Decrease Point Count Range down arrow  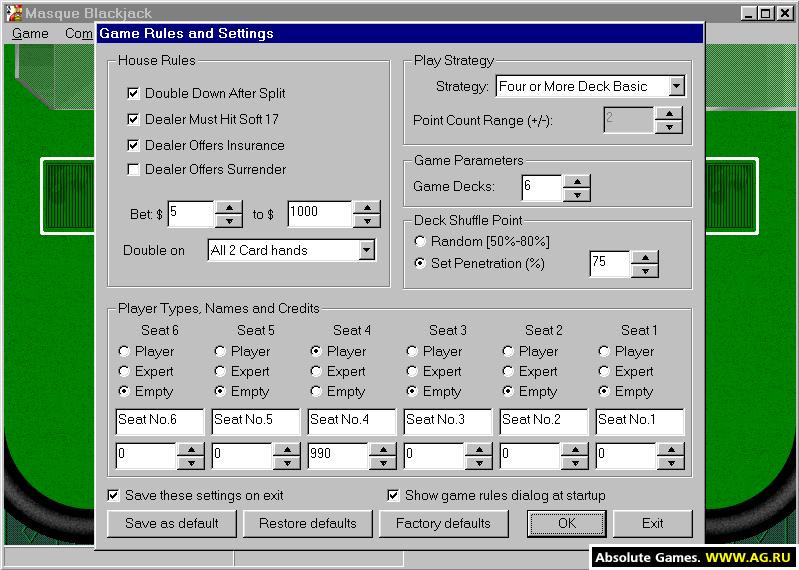point(669,127)
